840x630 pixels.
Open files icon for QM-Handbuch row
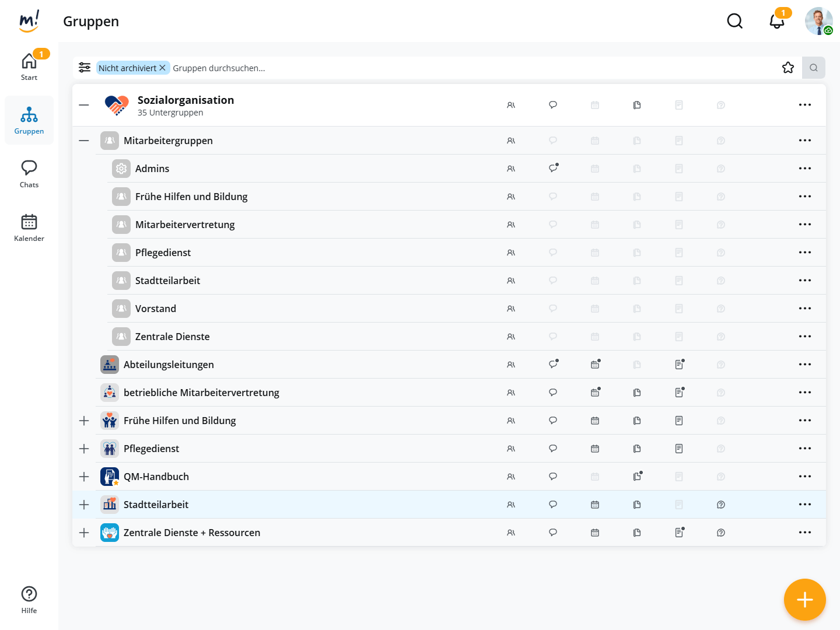[637, 477]
